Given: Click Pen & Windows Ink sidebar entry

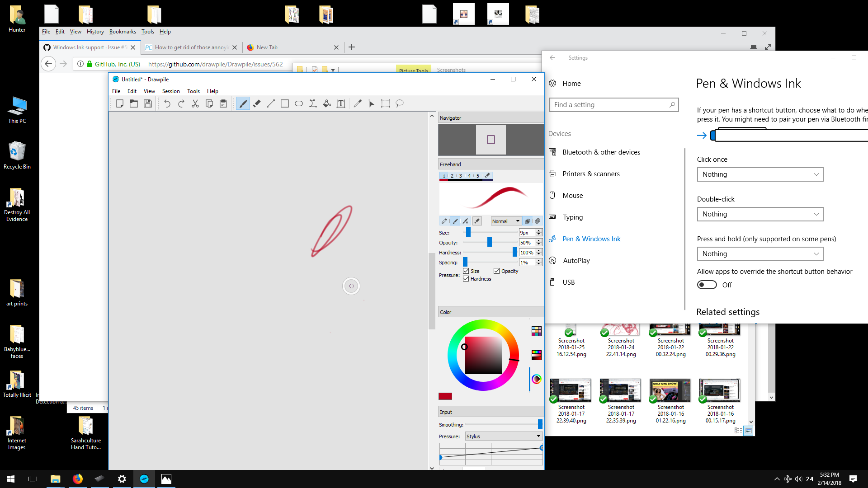Looking at the screenshot, I should pos(591,239).
